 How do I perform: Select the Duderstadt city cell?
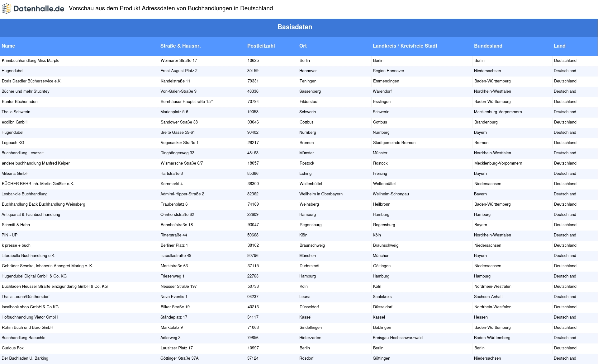pos(310,266)
